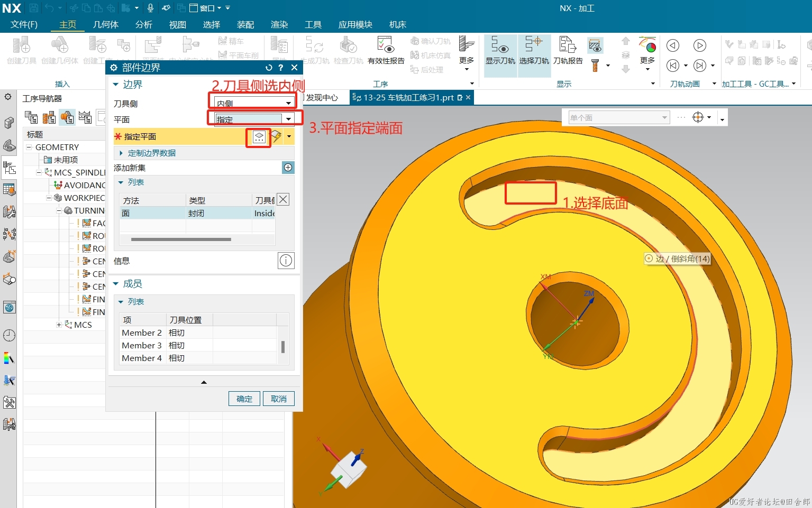Switch to the 分析 ribbon tab
The image size is (812, 508).
pyautogui.click(x=144, y=24)
